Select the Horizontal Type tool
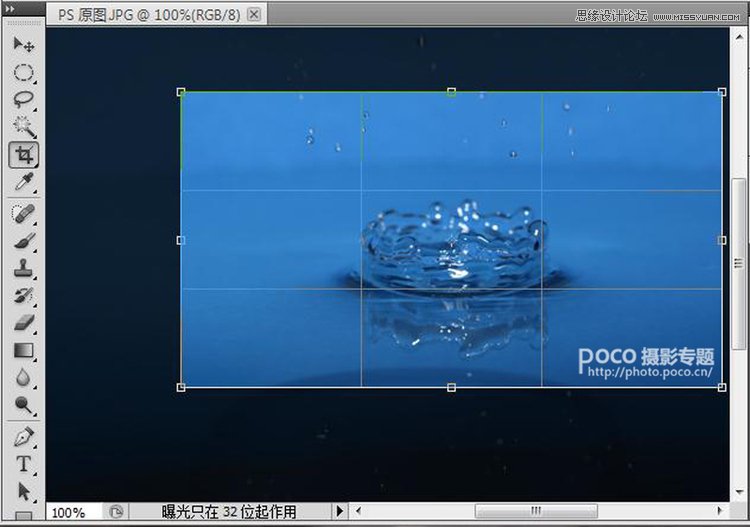 click(23, 464)
